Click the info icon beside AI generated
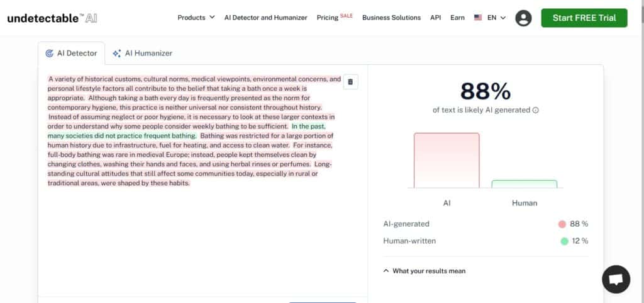This screenshot has width=644, height=303. pos(536,110)
